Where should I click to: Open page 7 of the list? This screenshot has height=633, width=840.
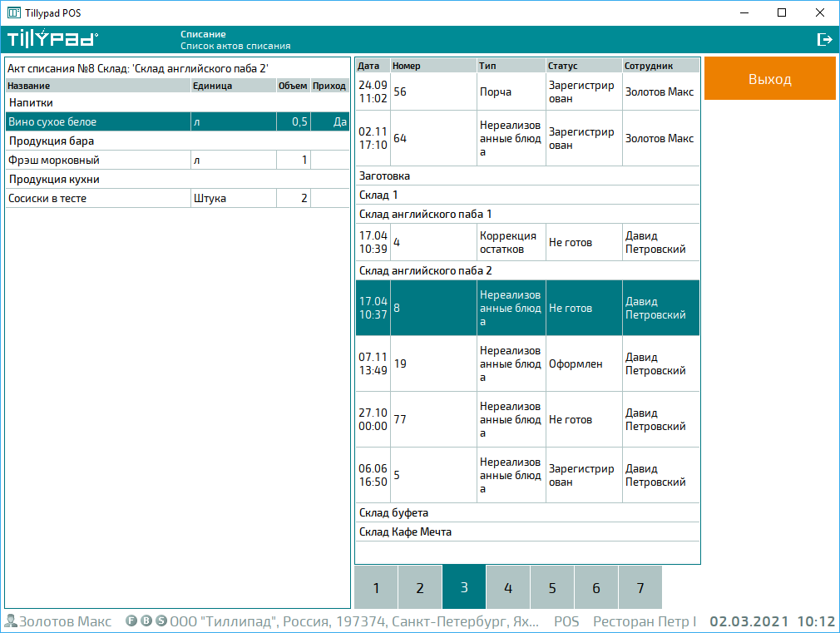(640, 588)
